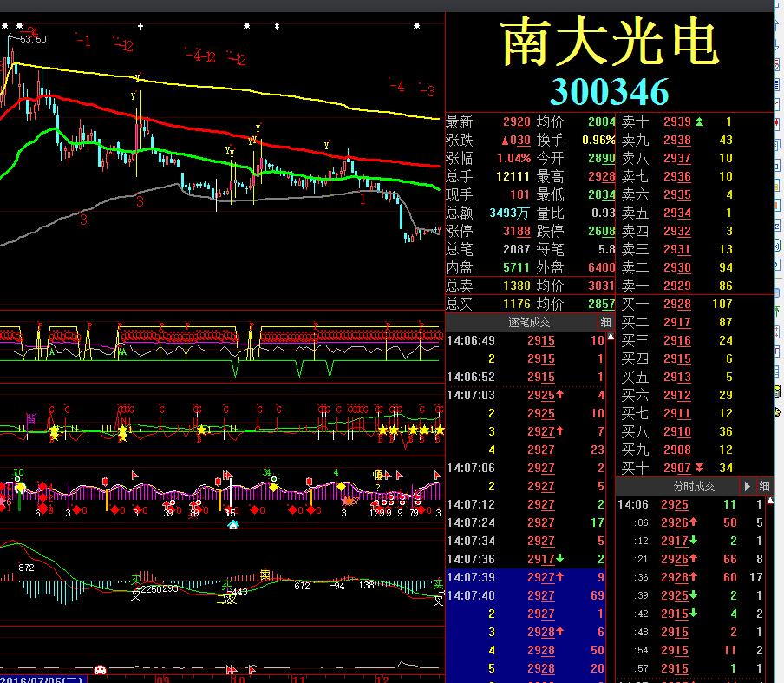Click the 涨幅 value 1.04%
784x683 pixels.
[x=513, y=159]
